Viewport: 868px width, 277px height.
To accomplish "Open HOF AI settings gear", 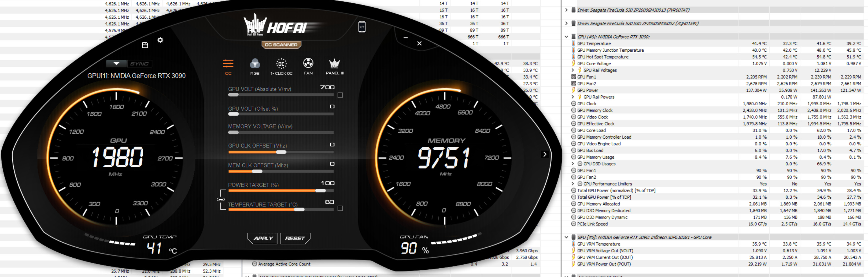I will (x=160, y=40).
